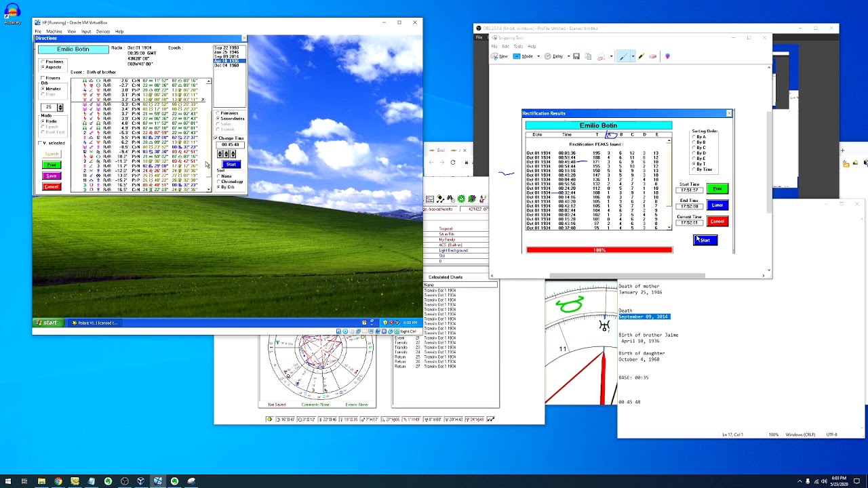Open the VirtualBox File menu
The width and height of the screenshot is (868, 488).
click(38, 31)
